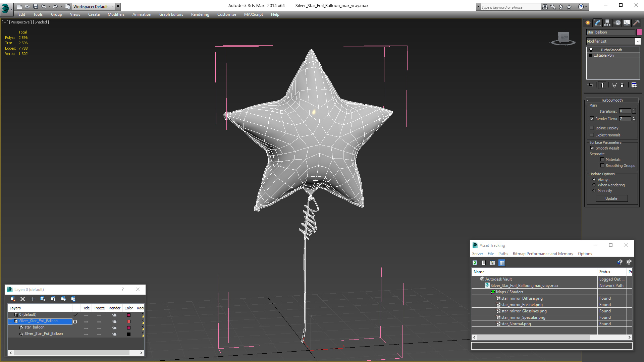This screenshot has width=644, height=362.
Task: Click the Update button in TurboSmooth
Action: (x=611, y=198)
